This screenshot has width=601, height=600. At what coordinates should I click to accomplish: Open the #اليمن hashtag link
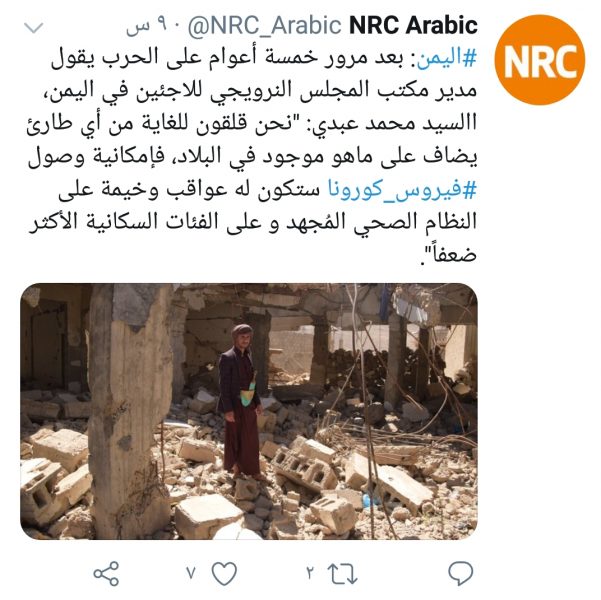[447, 58]
